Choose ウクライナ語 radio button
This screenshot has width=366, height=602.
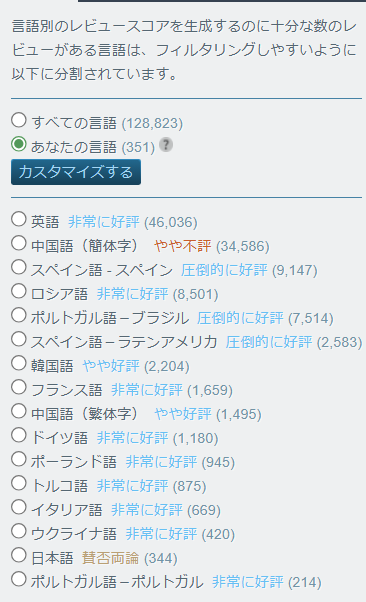[x=18, y=531]
